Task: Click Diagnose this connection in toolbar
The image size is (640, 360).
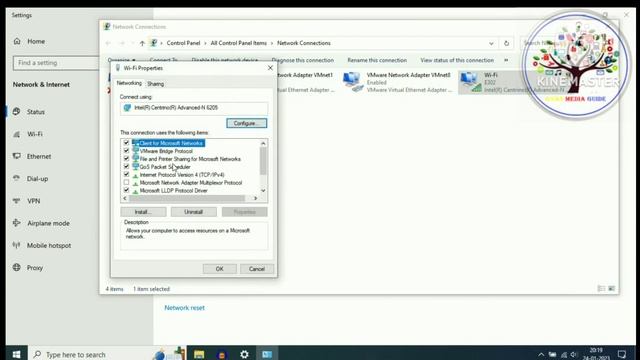Action: [x=303, y=60]
